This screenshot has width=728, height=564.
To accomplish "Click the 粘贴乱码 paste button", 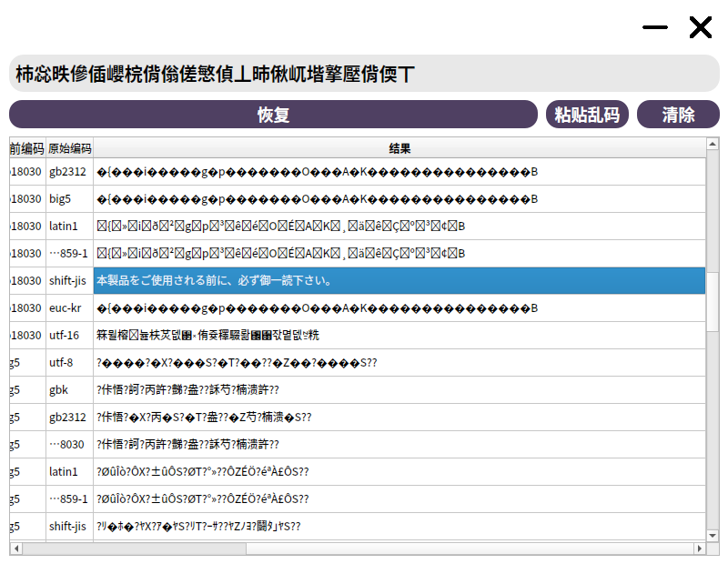I will [587, 115].
